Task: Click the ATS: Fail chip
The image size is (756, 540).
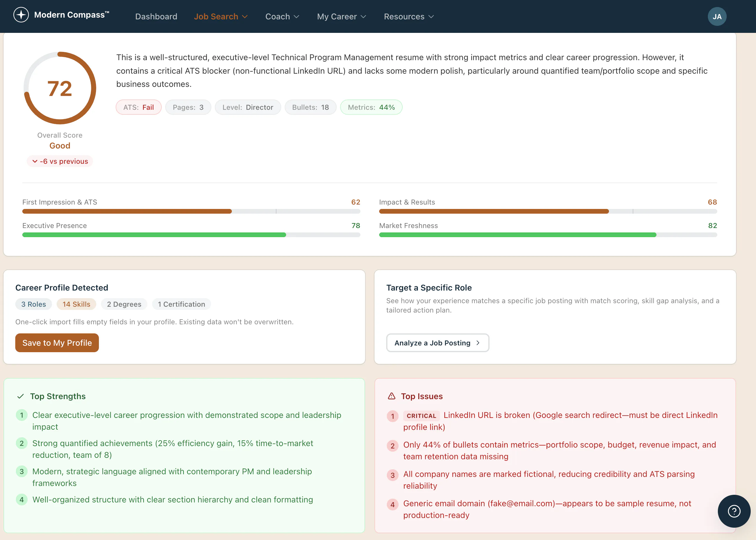Action: pos(139,107)
